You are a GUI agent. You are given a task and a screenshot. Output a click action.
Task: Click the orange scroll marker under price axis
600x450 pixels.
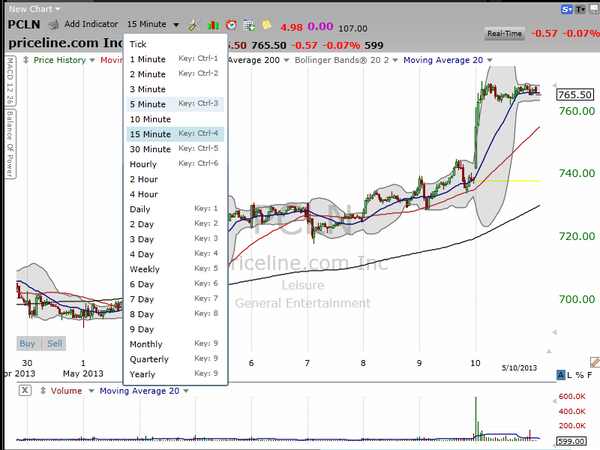click(593, 362)
